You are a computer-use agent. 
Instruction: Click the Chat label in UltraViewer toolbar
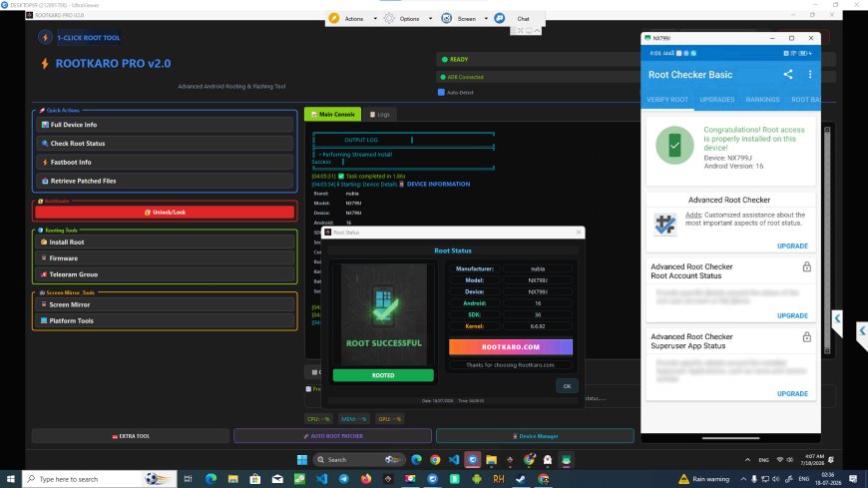523,19
